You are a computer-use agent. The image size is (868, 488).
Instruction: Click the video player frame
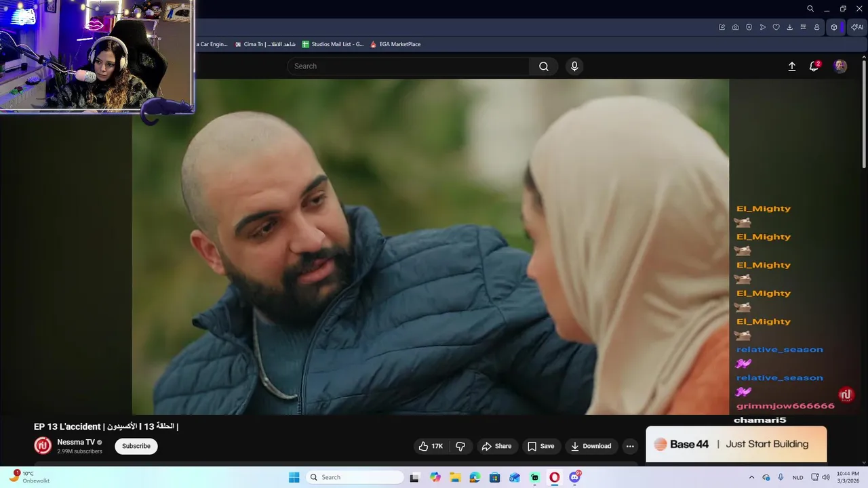coord(431,247)
